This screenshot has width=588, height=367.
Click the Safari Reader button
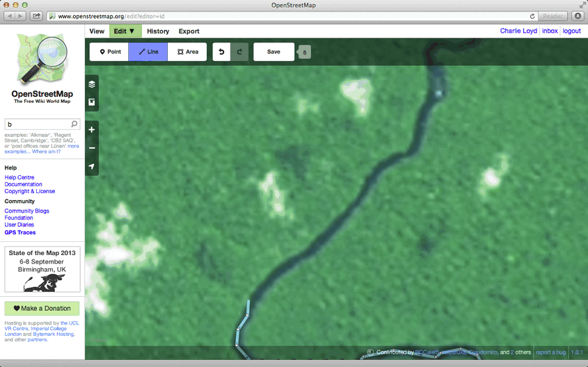(x=553, y=15)
